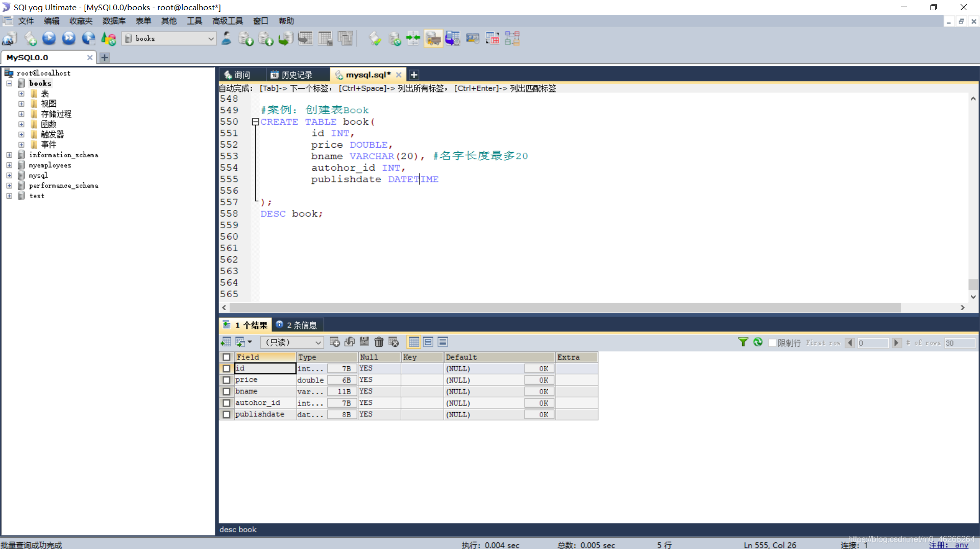
Task: Expand the 存储过程 folder
Action: pos(21,114)
